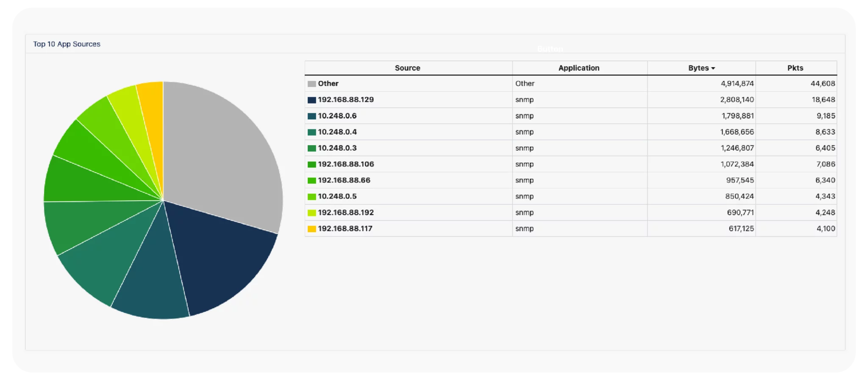Select source 192.168.88.192
The image size is (868, 378).
(x=346, y=213)
